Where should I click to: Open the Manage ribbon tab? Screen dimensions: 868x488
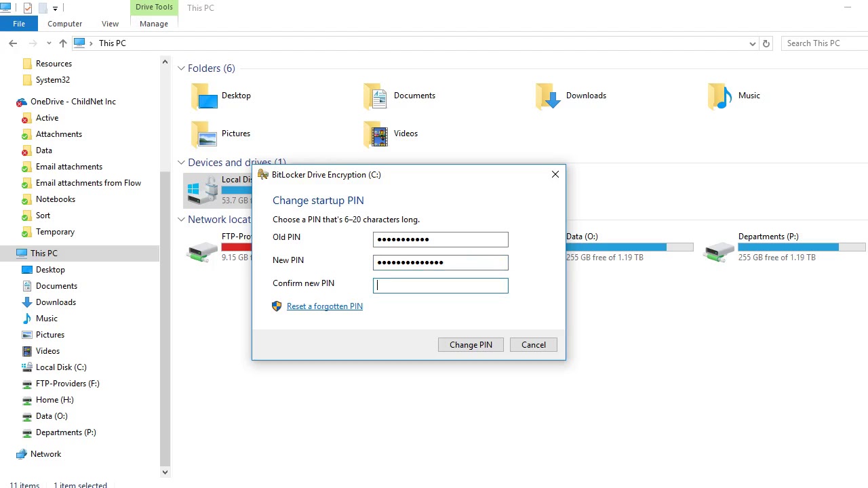click(154, 24)
